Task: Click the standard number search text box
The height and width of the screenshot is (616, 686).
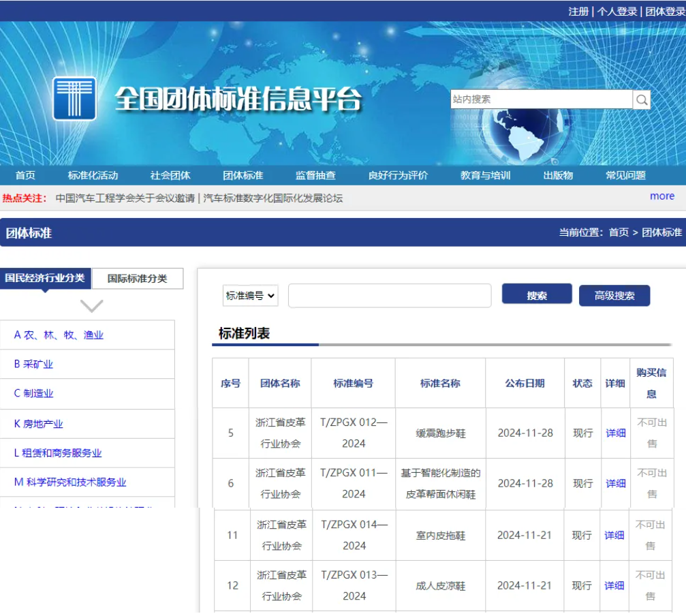Action: click(x=390, y=296)
